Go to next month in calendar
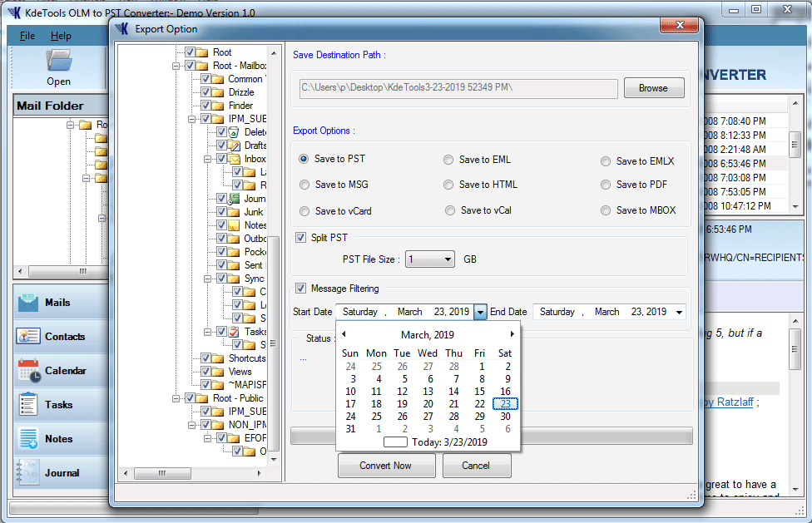 pyautogui.click(x=512, y=334)
